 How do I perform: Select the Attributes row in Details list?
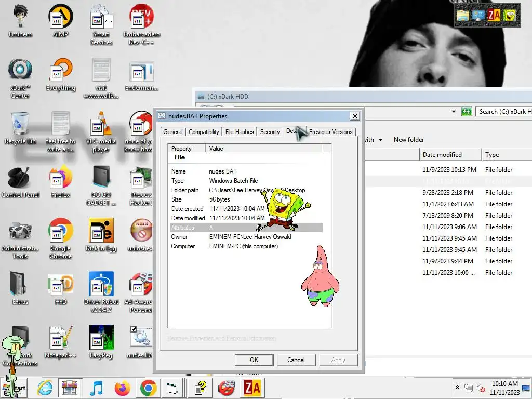point(246,228)
